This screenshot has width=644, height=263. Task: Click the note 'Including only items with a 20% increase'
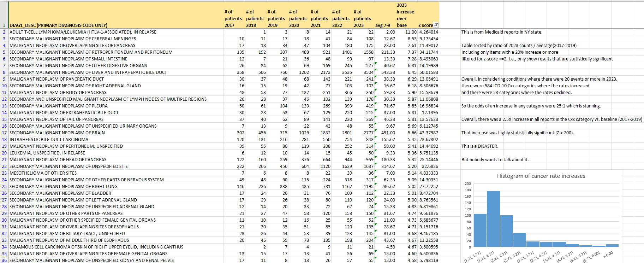click(509, 52)
